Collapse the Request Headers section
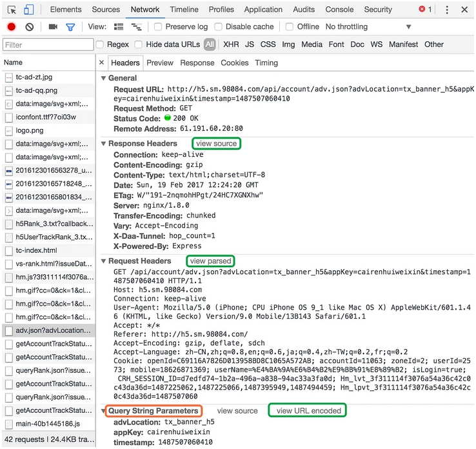This screenshot has height=449, width=476. coord(103,261)
